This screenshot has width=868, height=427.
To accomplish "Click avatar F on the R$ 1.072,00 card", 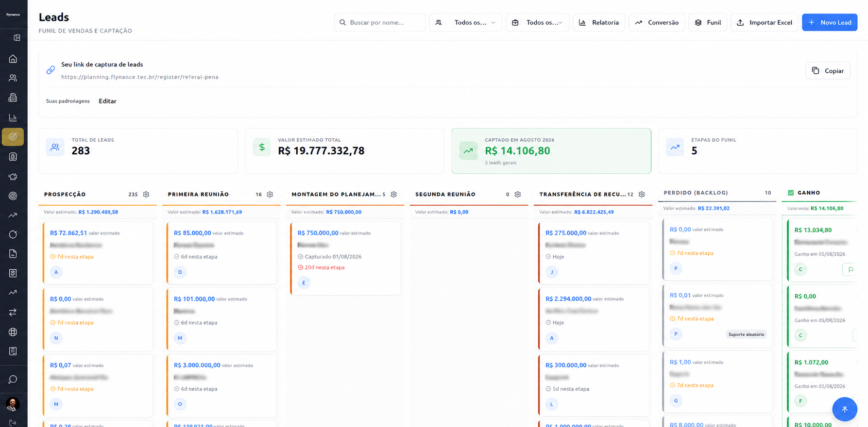I will 800,401.
